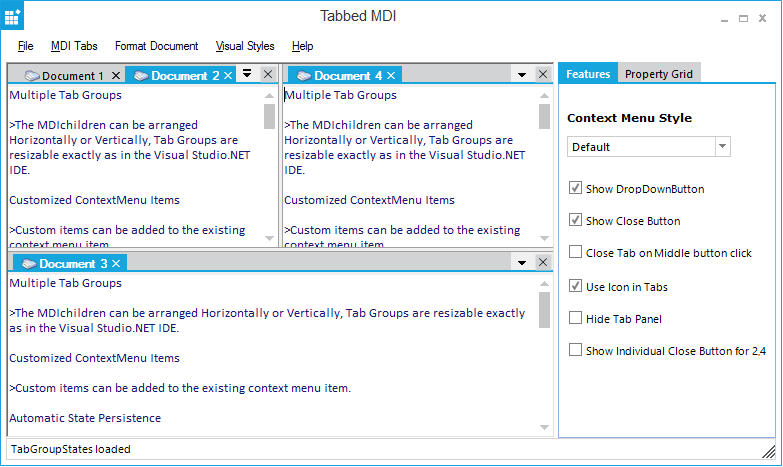Click the scroll down arrow in Document 4 pane
This screenshot has height=467, width=783.
tap(545, 238)
